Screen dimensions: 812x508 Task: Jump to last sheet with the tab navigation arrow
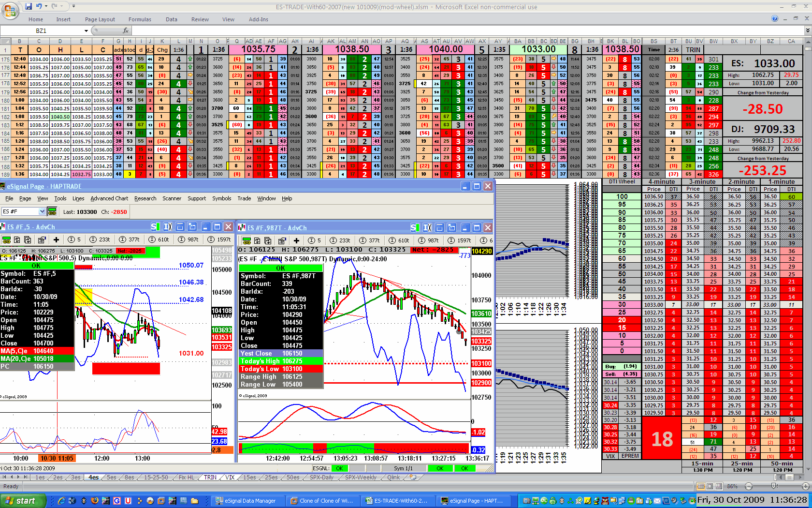(25, 478)
